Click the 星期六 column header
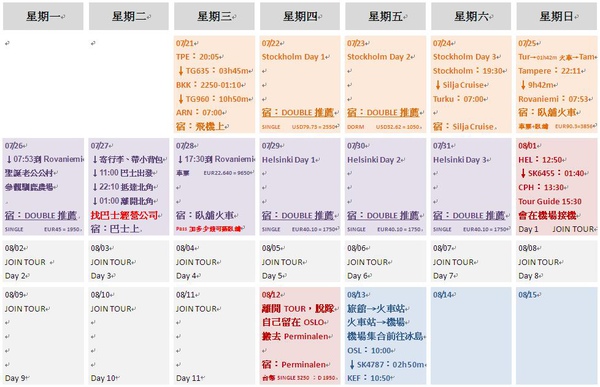Viewport: 600px width, 387px height. [471, 16]
